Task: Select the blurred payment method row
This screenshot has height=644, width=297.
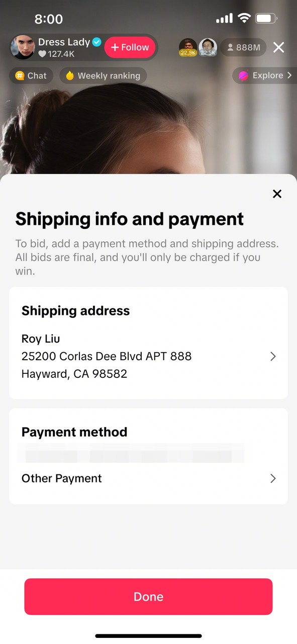Action: pyautogui.click(x=132, y=453)
